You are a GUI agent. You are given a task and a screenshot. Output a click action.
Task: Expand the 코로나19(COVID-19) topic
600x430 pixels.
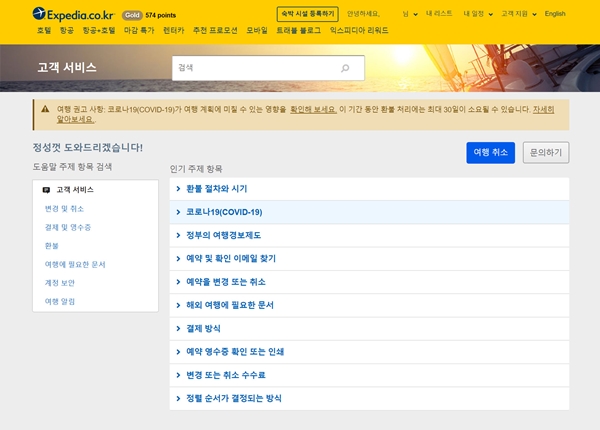point(223,212)
